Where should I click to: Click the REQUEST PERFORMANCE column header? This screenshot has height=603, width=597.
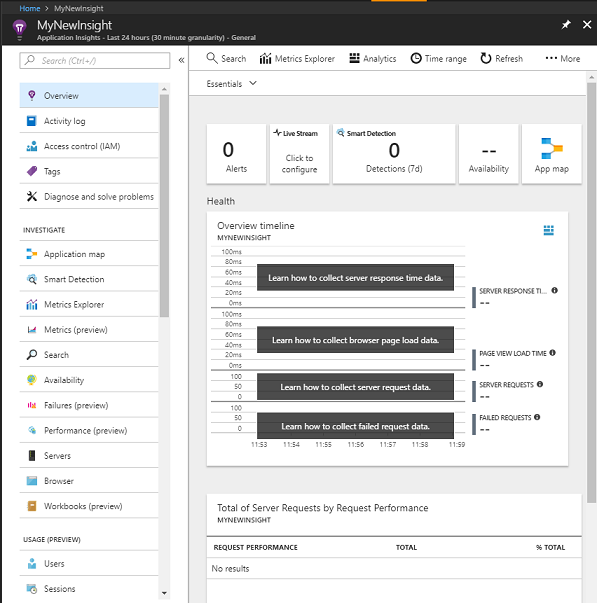(255, 547)
